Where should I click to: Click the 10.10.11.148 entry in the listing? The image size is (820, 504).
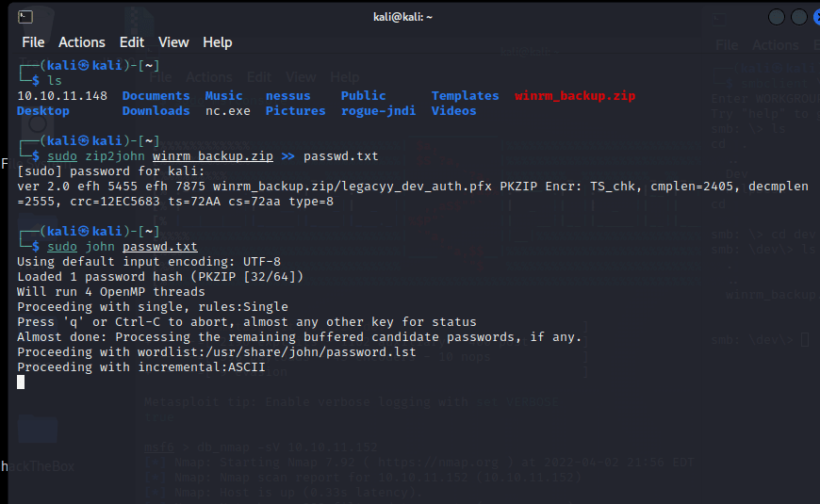62,96
